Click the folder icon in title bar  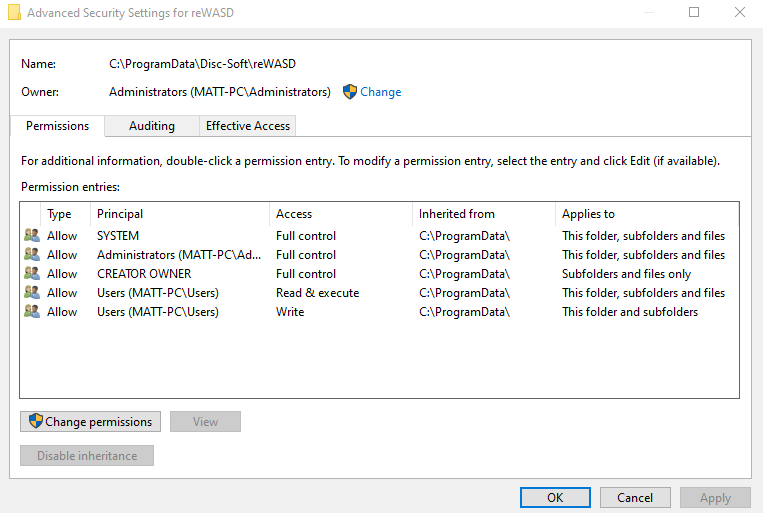[x=14, y=13]
